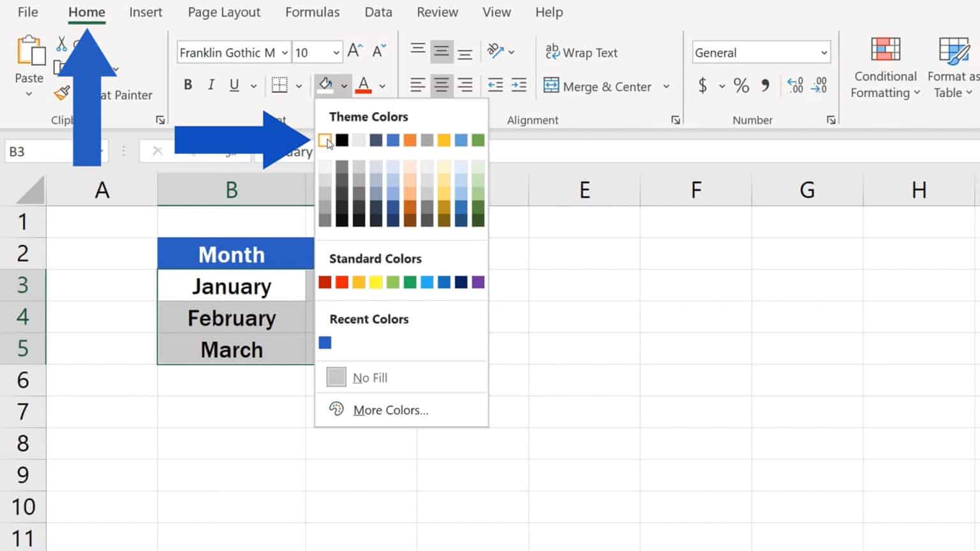This screenshot has height=551, width=980.
Task: Apply italic formatting
Action: pyautogui.click(x=211, y=85)
